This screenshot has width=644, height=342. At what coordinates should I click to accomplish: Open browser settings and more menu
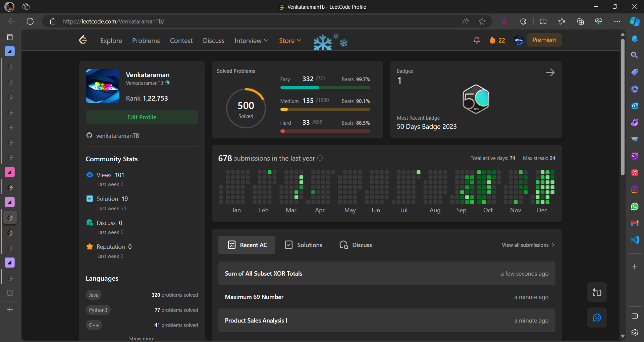click(x=617, y=21)
